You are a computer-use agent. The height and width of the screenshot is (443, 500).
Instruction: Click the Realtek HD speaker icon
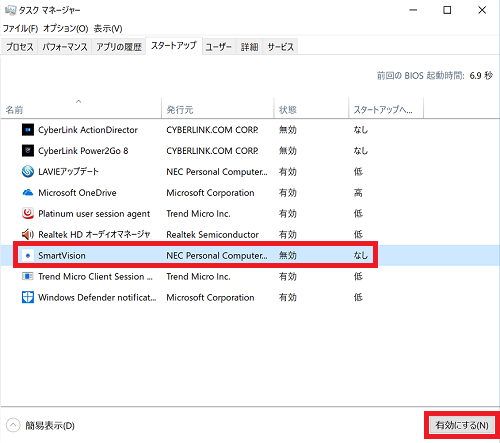(28, 234)
